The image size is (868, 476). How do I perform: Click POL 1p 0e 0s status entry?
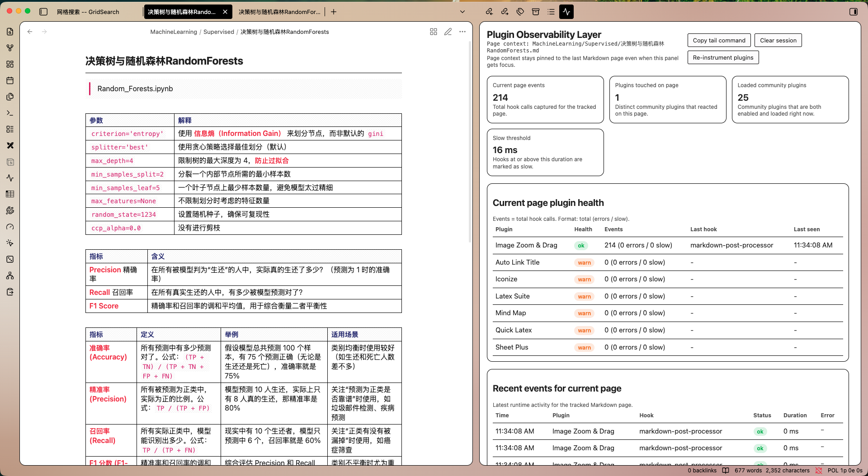point(845,471)
